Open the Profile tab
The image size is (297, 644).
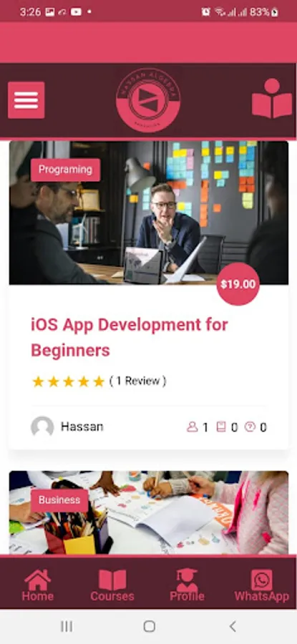(187, 585)
